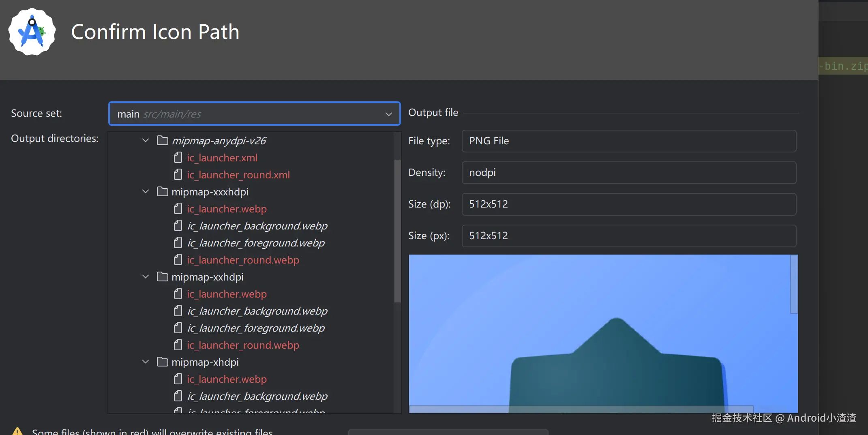Click ic_launcher_round.webp file icon under mipmap-xxxhdpi

pos(178,260)
